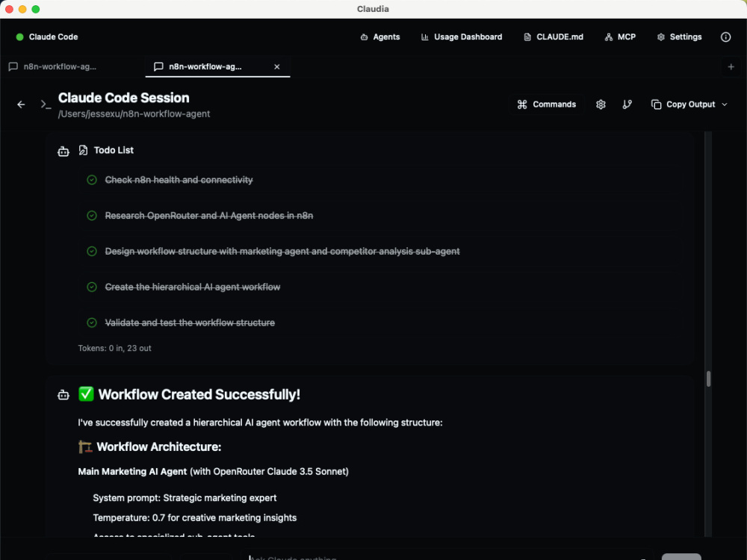This screenshot has width=747, height=560.
Task: Click the text 'Check n8n health and connectivity'
Action: (179, 180)
